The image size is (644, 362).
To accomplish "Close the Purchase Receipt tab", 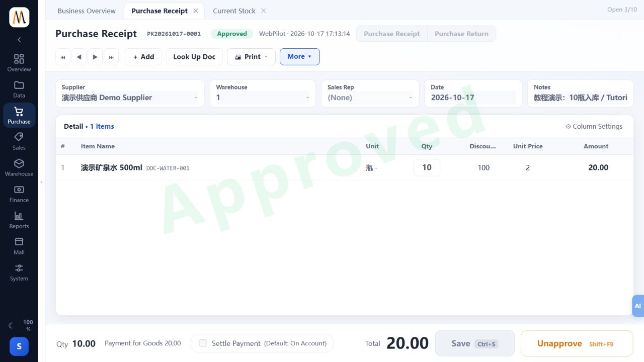I will tap(196, 11).
